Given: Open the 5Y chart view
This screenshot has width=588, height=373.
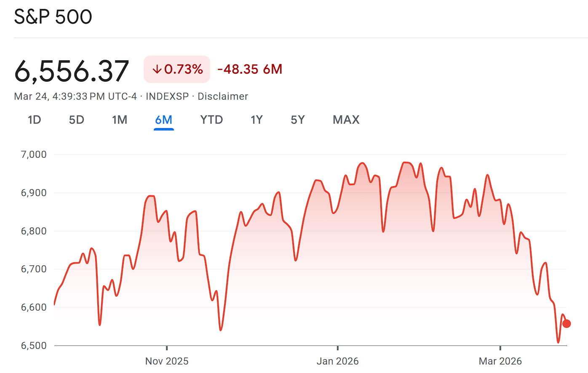Looking at the screenshot, I should click(298, 120).
